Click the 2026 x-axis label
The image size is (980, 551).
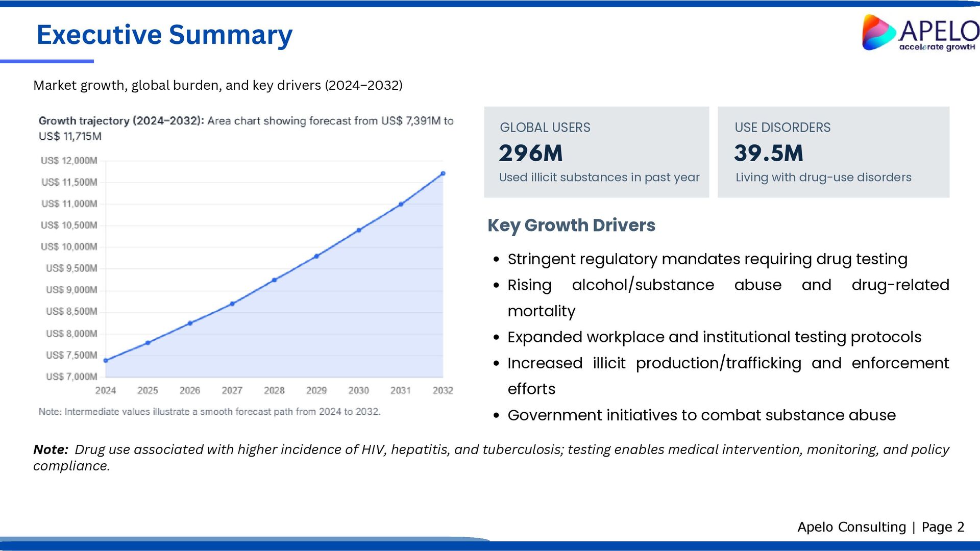tap(190, 390)
